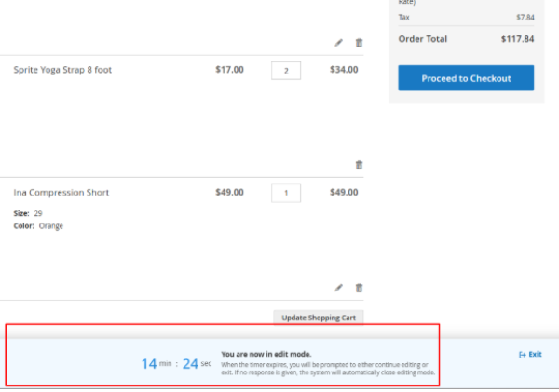Click the Orange color attribute value
559x392 pixels.
coord(51,226)
